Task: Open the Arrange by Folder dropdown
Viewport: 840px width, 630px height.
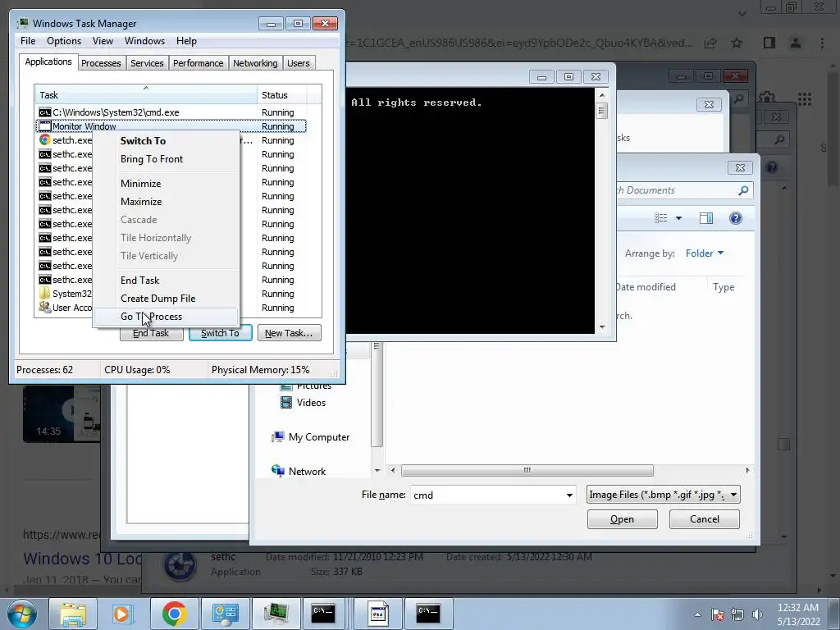Action: pos(705,253)
